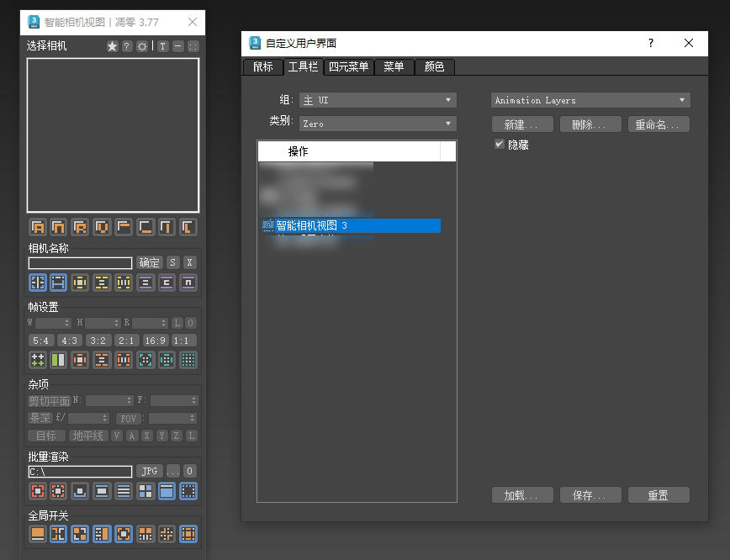Click the 删除... button

pos(590,124)
